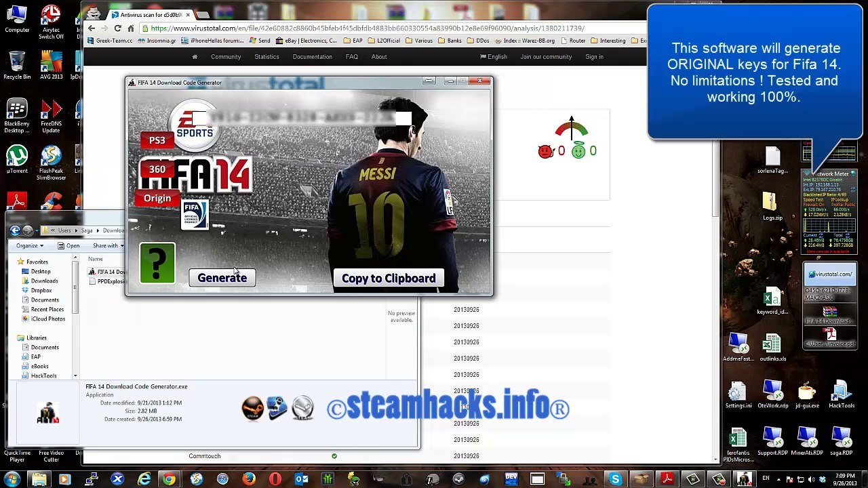Click the red devil malicious vote icon
868x488 pixels.
pyautogui.click(x=545, y=151)
